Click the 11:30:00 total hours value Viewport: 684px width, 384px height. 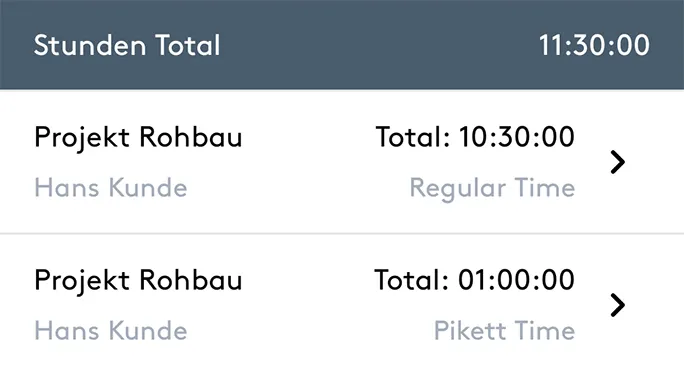594,45
